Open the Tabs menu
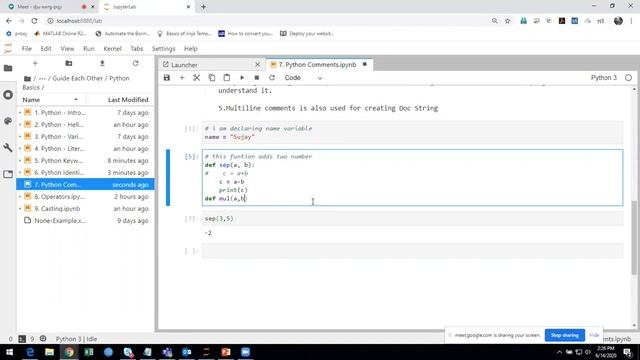 [136, 49]
